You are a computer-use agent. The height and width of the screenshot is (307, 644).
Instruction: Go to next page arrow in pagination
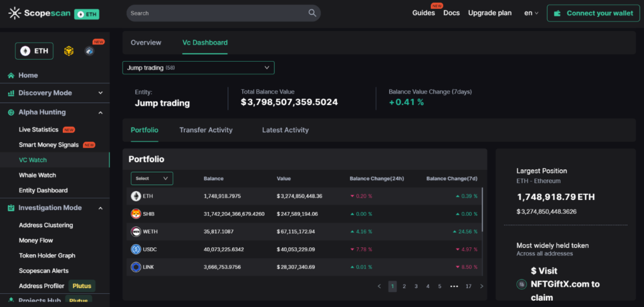coord(482,286)
